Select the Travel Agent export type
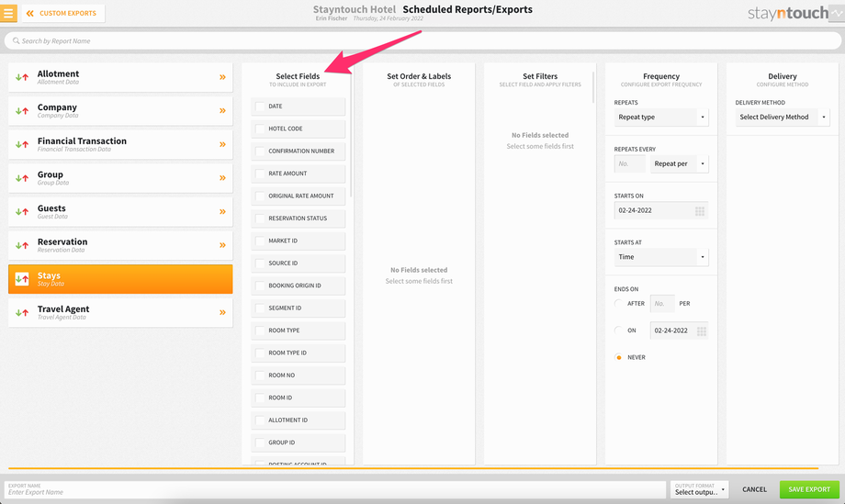The image size is (845, 504). point(120,313)
